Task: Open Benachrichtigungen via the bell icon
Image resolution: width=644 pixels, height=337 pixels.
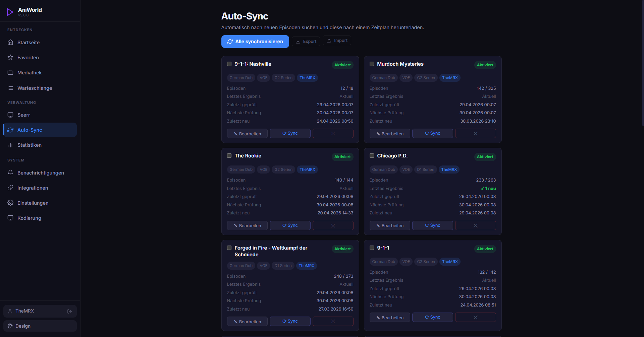Action: 10,173
